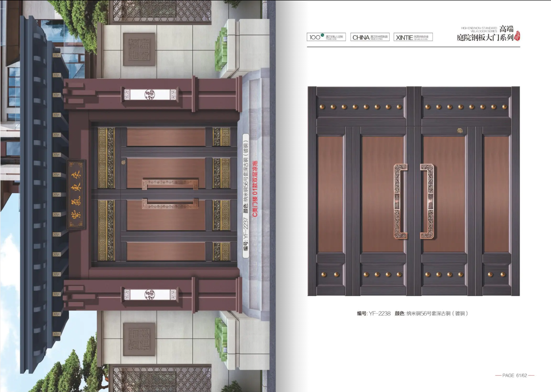Click the "紫气东来" plaque on the gatehouse
The width and height of the screenshot is (551, 392).
click(77, 194)
